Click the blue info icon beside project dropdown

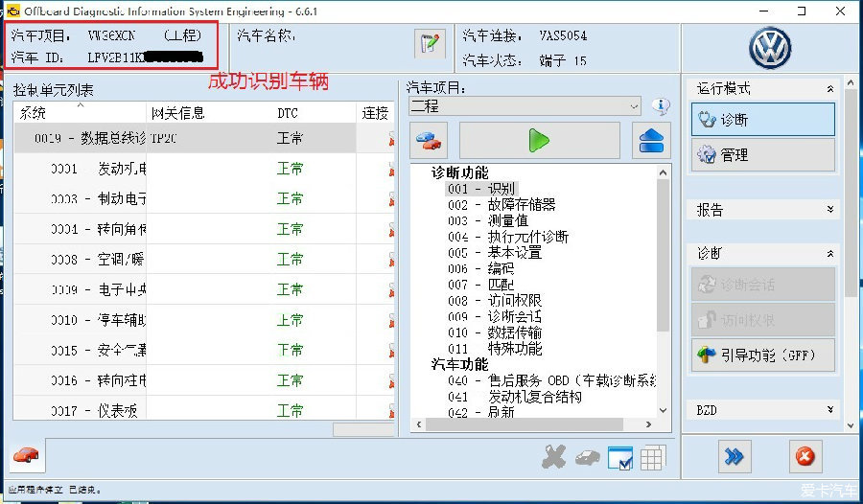661,105
